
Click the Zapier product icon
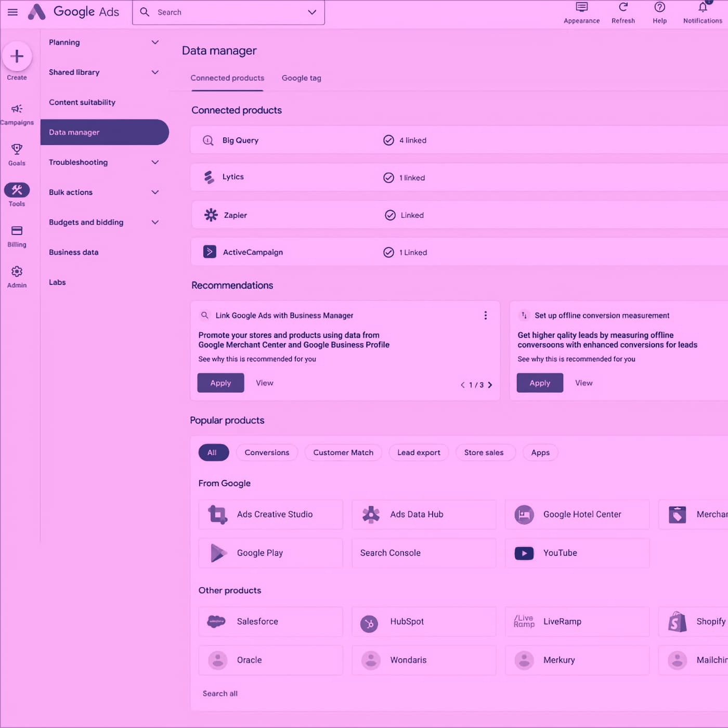211,215
